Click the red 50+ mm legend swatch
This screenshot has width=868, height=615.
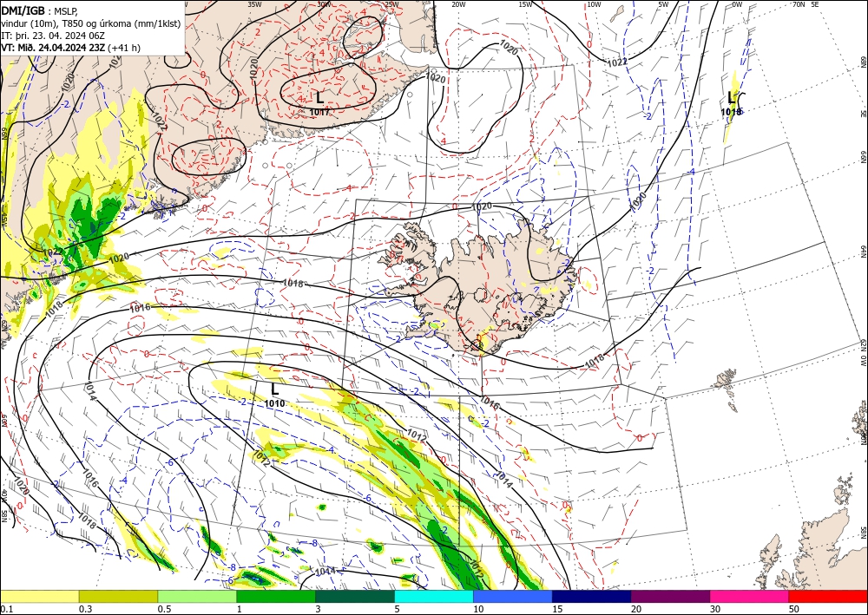point(828,596)
